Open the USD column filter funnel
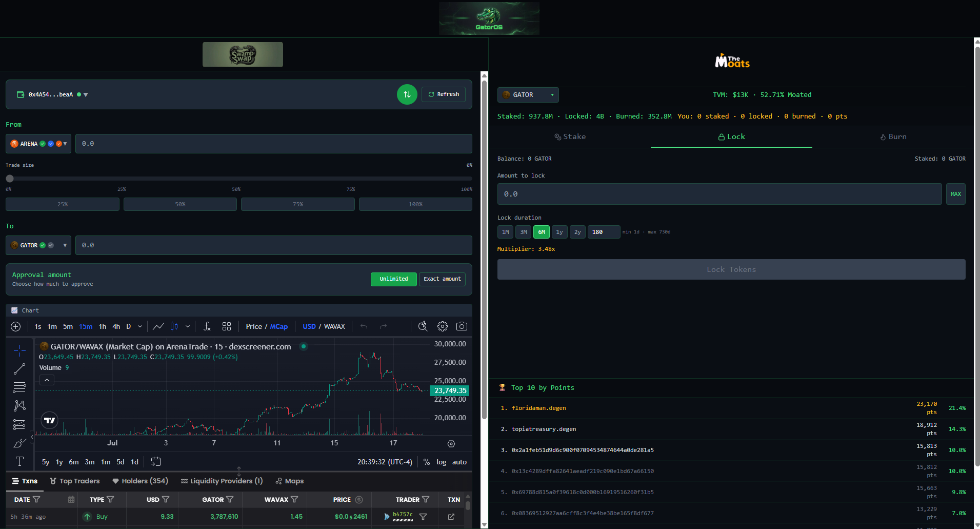Image resolution: width=980 pixels, height=529 pixels. click(x=166, y=499)
